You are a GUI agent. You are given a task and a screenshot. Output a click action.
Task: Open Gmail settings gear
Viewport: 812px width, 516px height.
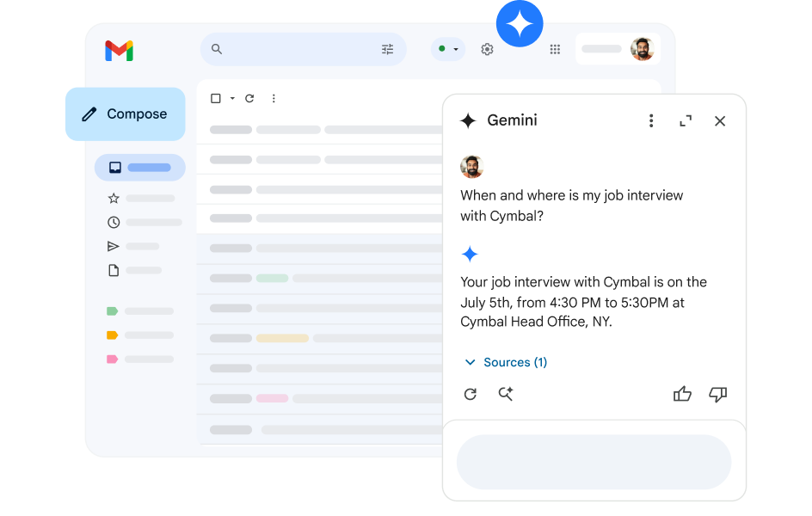[x=487, y=49]
